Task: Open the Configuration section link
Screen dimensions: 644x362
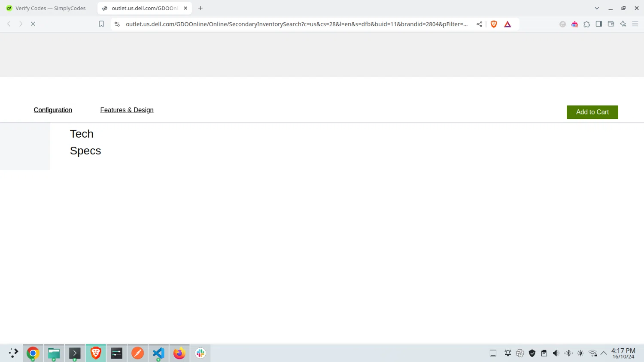Action: 53,110
